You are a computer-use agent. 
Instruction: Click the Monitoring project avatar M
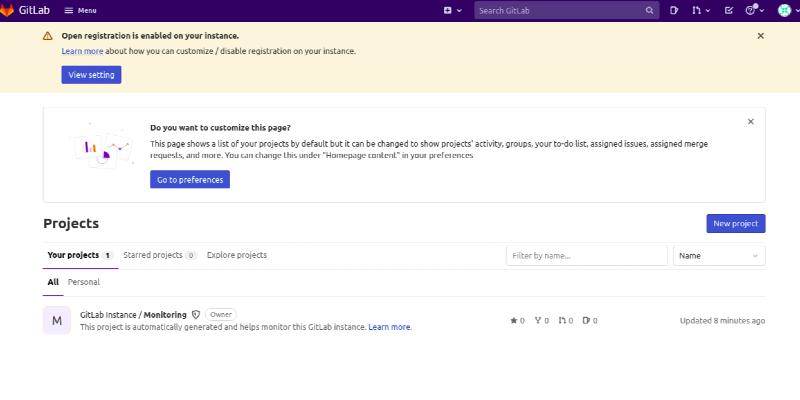(57, 320)
